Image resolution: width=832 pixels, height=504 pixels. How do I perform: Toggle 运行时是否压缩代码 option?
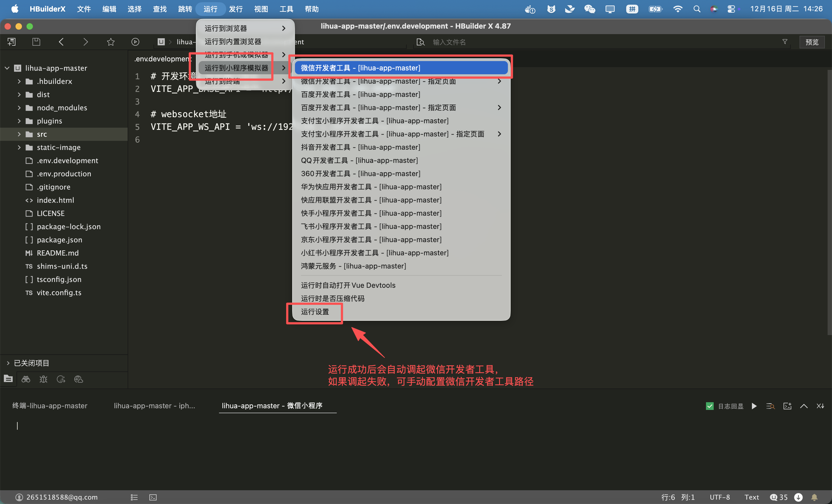coord(333,298)
